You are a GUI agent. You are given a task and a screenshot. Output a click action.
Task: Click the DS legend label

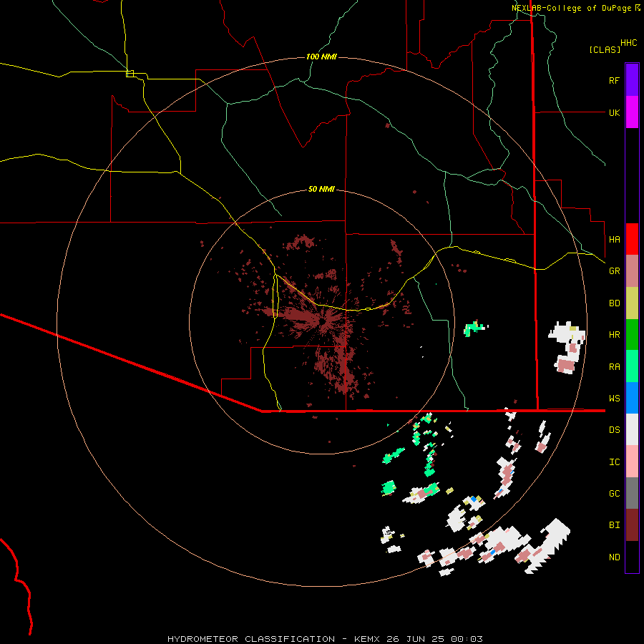tap(614, 430)
